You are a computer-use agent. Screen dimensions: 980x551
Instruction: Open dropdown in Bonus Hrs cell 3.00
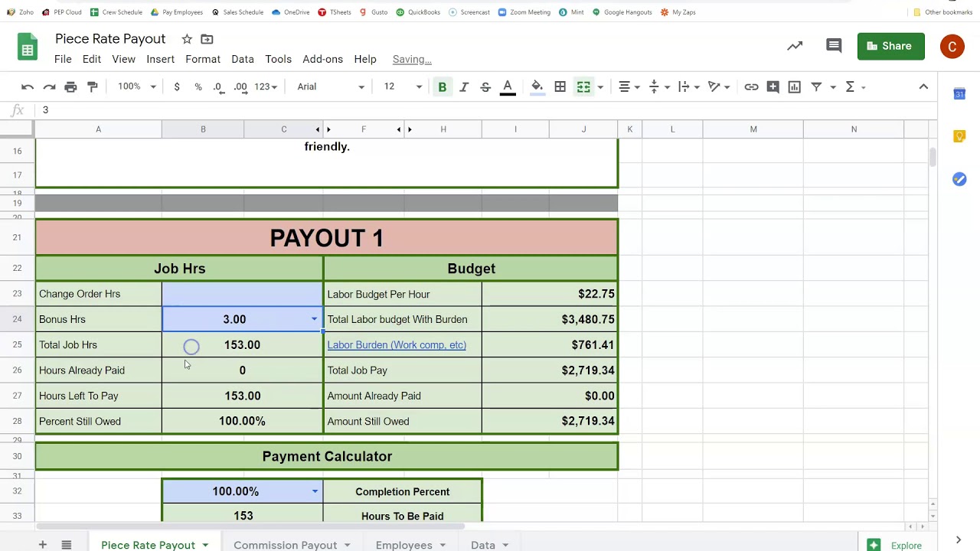(x=314, y=319)
